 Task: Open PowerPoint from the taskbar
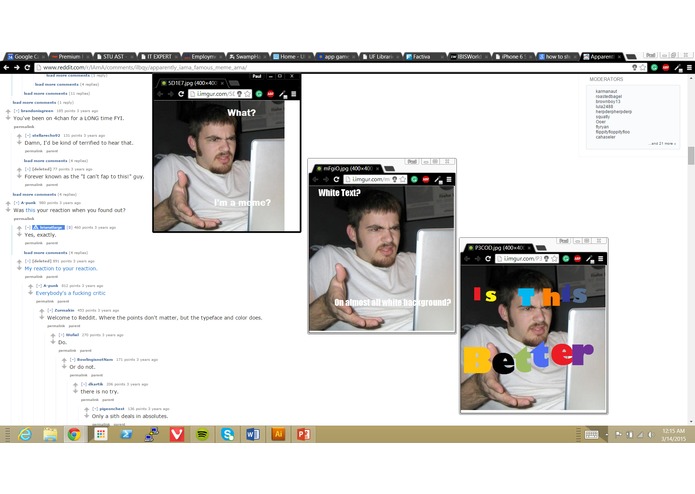click(x=304, y=434)
